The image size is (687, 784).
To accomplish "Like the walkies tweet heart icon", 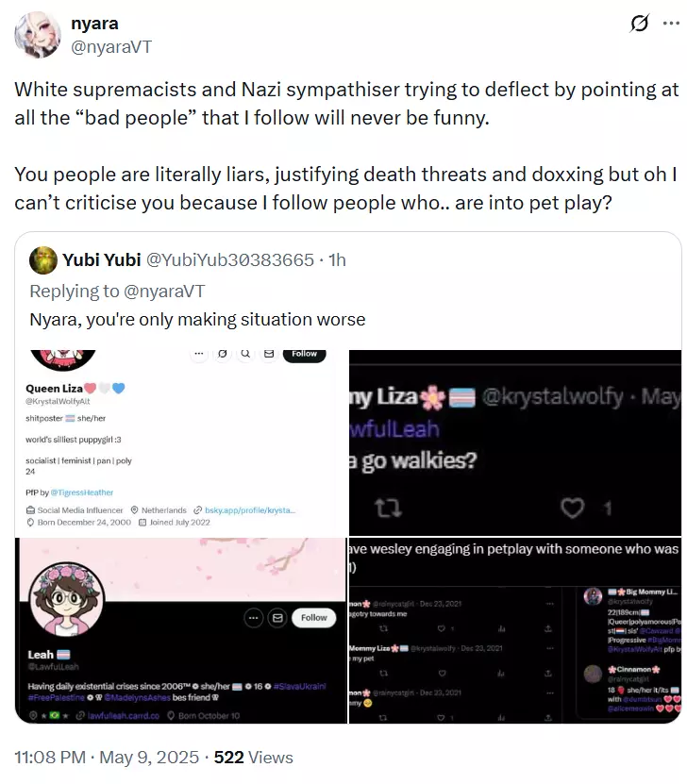I will [x=572, y=509].
